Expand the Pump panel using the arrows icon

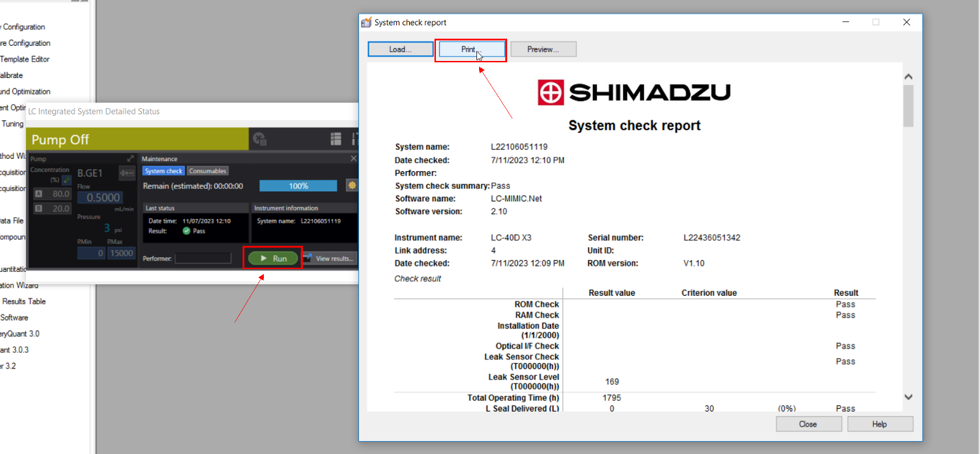[x=130, y=158]
